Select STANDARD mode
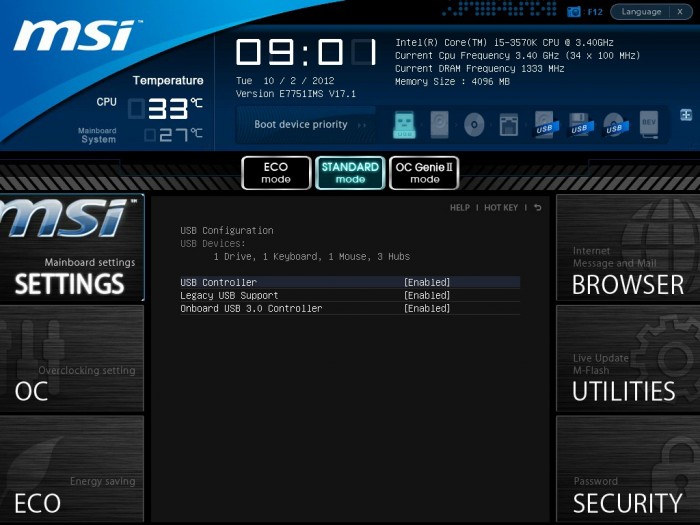Viewport: 700px width, 525px height. (350, 173)
